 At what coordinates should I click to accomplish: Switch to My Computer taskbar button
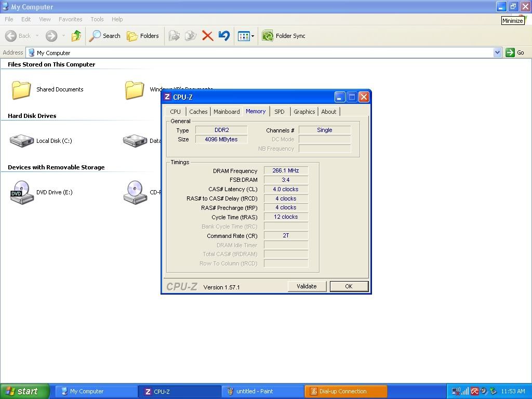click(96, 391)
